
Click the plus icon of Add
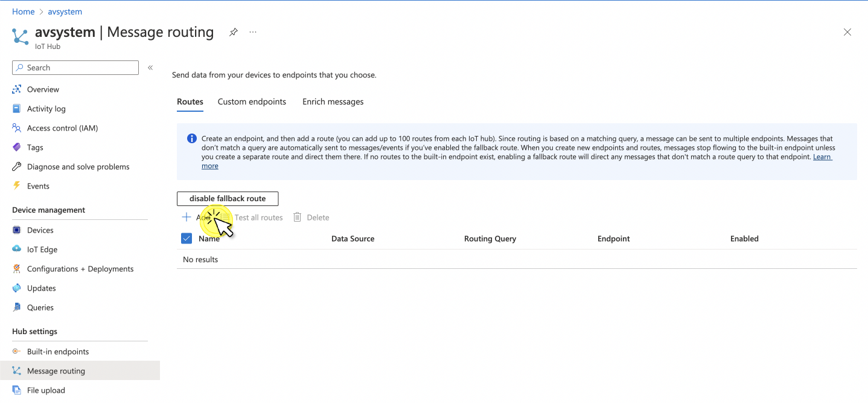tap(187, 217)
